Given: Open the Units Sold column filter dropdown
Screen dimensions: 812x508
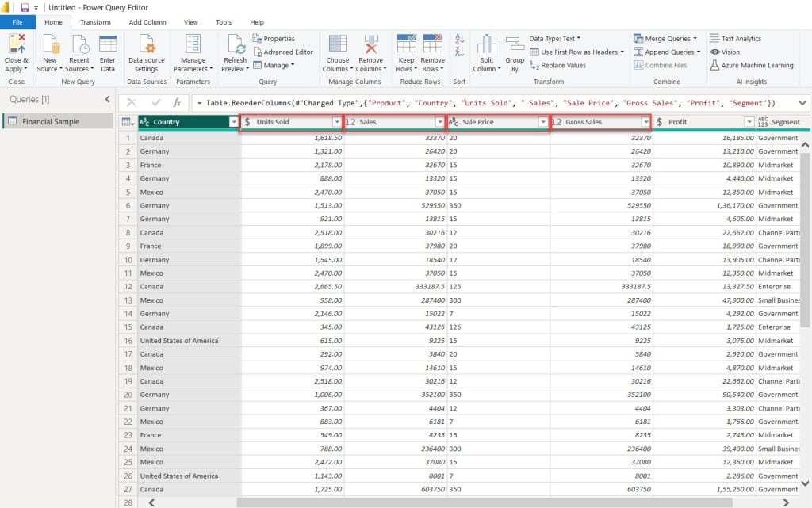Looking at the screenshot, I should point(336,122).
